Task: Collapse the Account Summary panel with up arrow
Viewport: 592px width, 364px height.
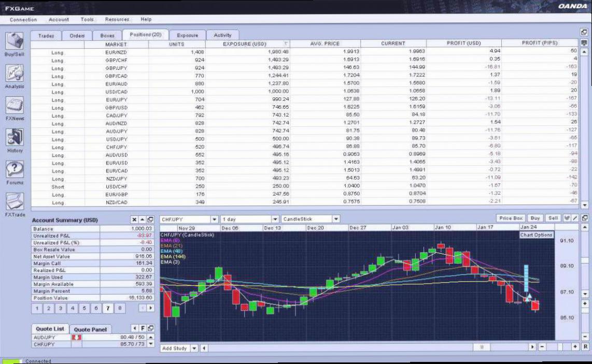Action: tap(143, 220)
